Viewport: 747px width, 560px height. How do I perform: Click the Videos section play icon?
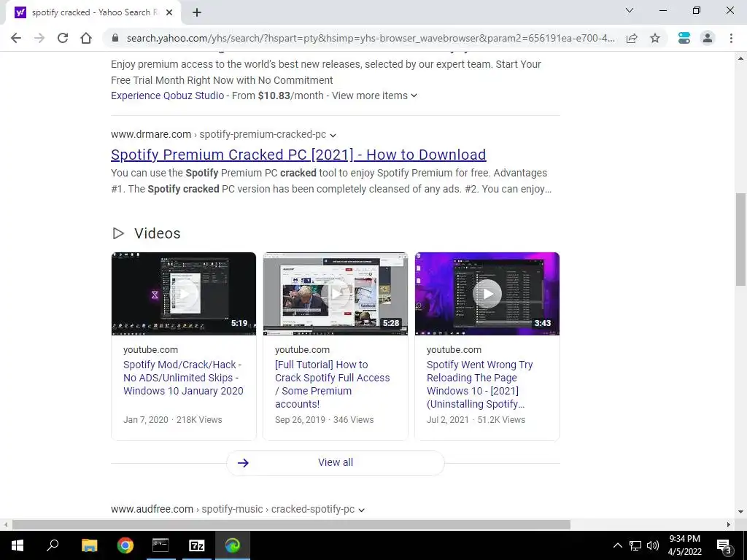coord(118,233)
